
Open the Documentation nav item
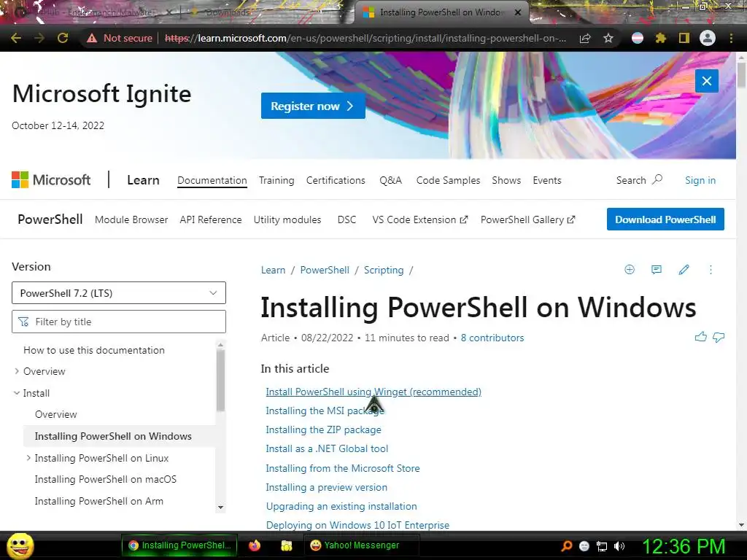[212, 181]
